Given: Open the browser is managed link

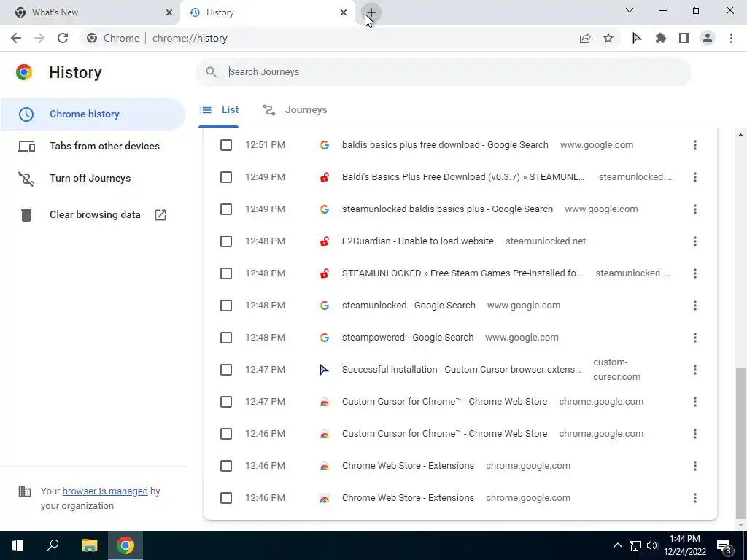Looking at the screenshot, I should tap(105, 491).
